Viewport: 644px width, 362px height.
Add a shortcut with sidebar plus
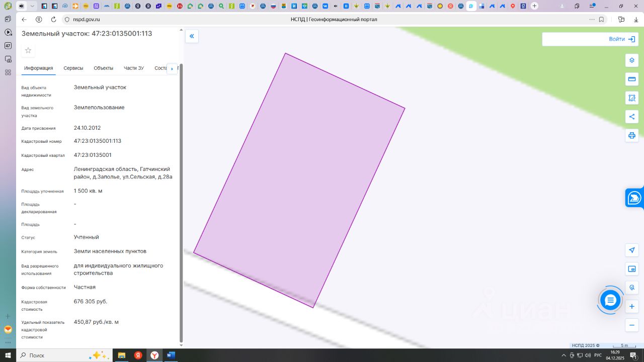8,316
